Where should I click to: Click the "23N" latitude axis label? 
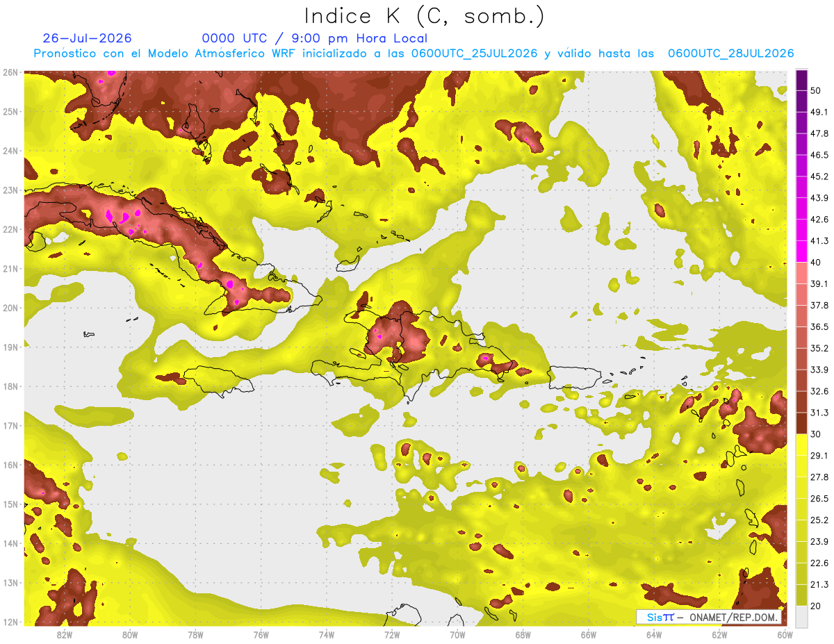coord(10,190)
